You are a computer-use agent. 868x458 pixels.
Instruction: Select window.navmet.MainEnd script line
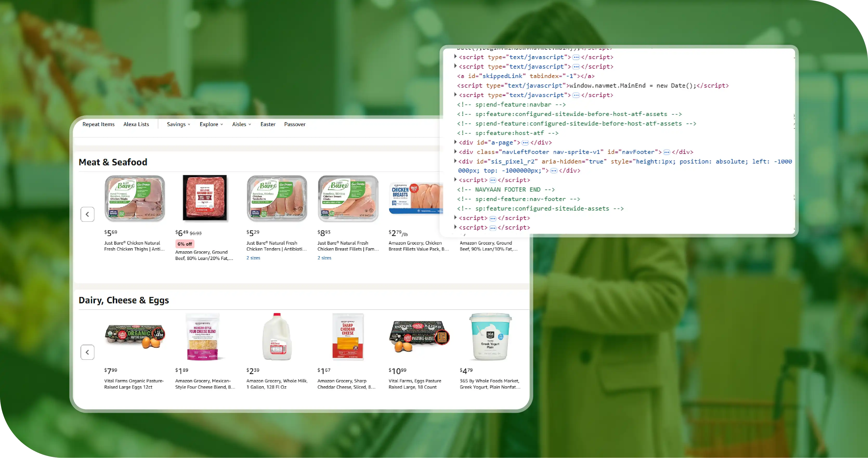593,86
